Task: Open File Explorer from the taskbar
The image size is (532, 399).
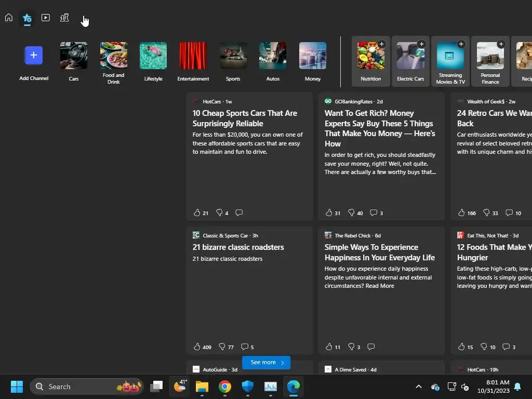Action: pyautogui.click(x=202, y=387)
